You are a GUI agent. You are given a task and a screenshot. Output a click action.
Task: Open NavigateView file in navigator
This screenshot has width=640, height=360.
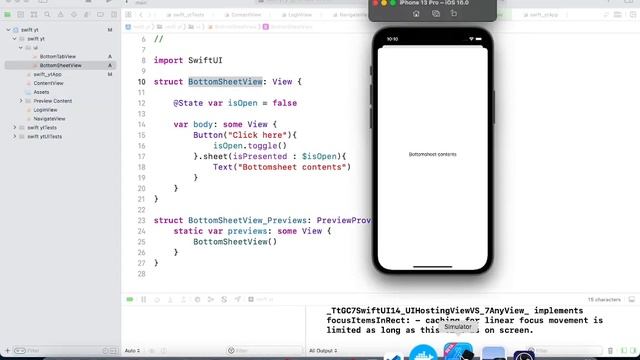49,119
